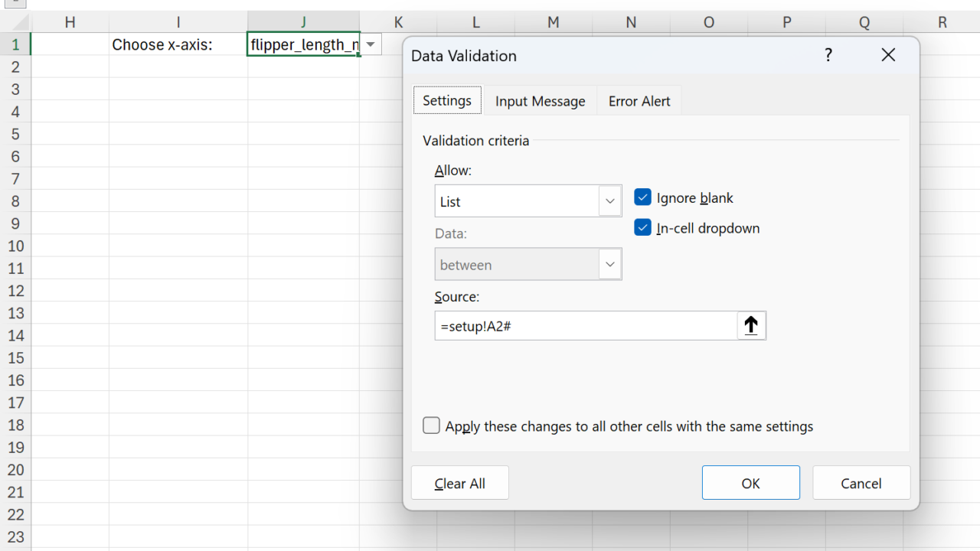Click the Help question mark icon
Viewport: 980px width, 551px height.
tap(828, 55)
